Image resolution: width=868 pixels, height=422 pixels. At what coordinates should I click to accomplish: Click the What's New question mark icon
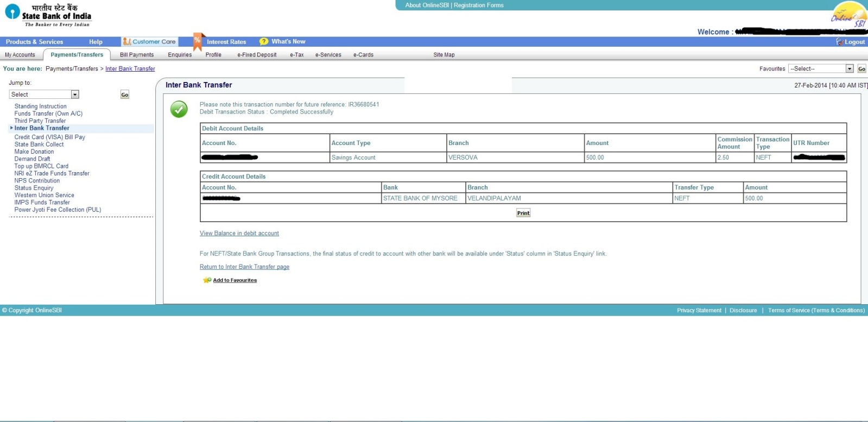pyautogui.click(x=264, y=41)
